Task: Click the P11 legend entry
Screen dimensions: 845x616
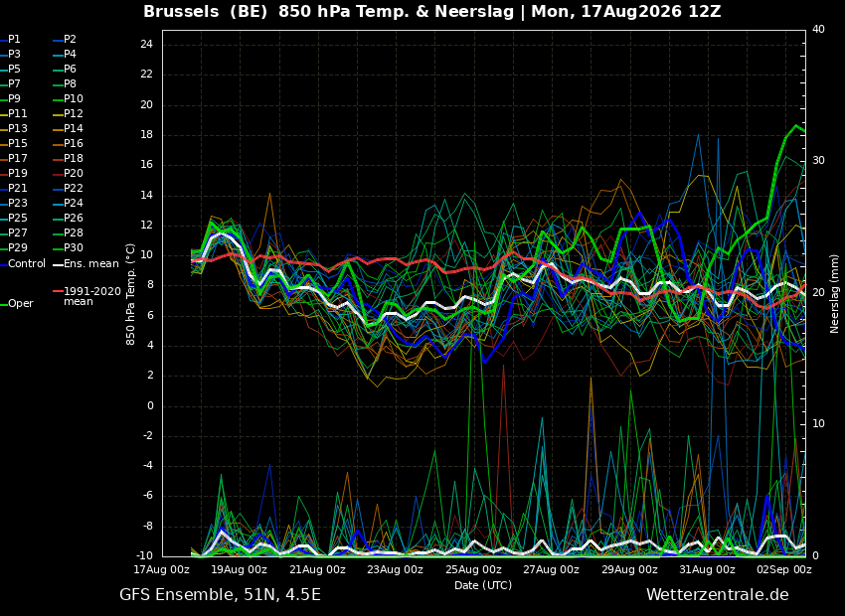Action: tap(14, 113)
